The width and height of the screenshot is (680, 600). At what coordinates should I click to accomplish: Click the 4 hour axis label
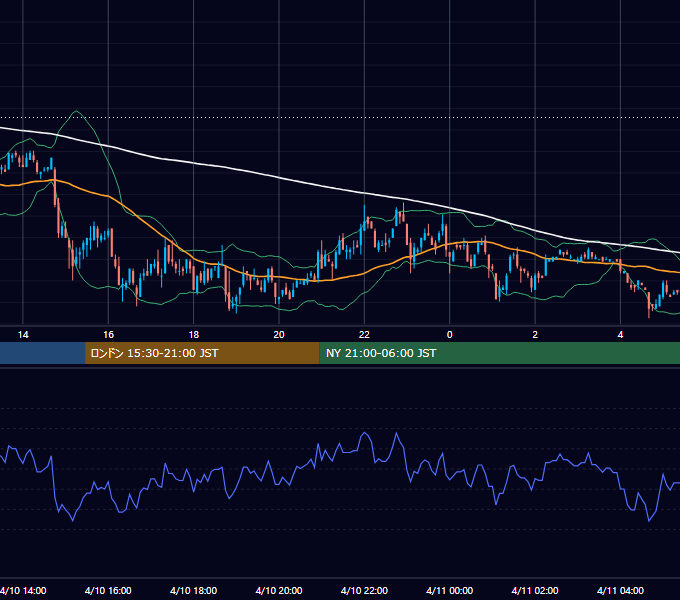[621, 335]
